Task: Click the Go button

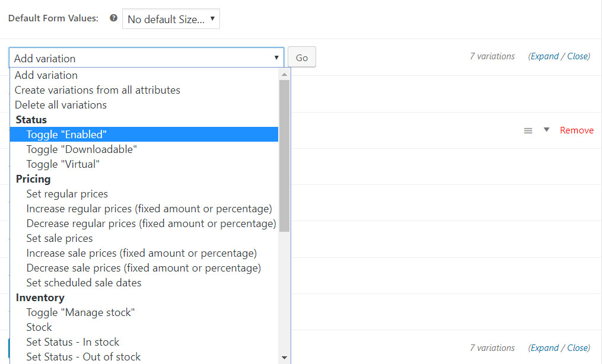Action: 302,57
